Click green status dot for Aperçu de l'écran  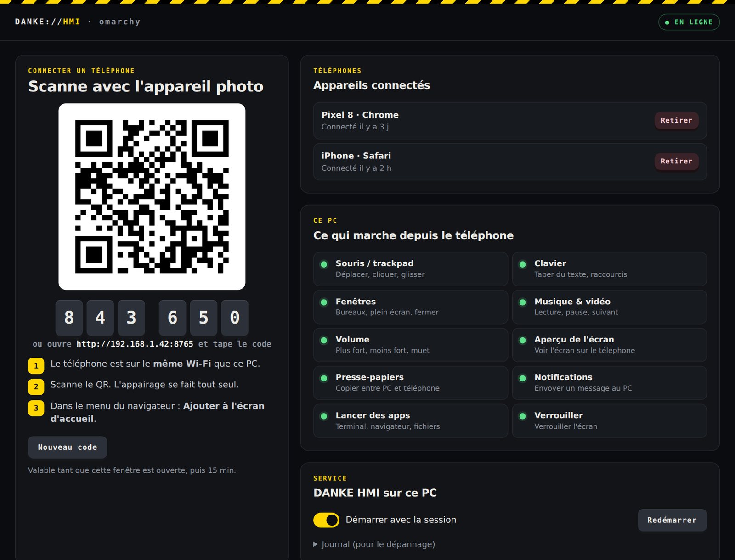point(522,340)
